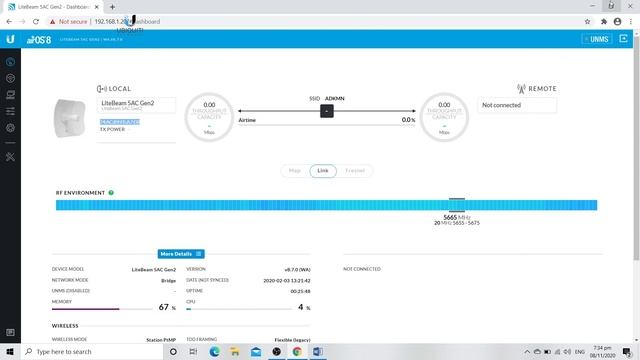Click the uptime value 00:25:48
This screenshot has height=360, width=640.
[300, 291]
